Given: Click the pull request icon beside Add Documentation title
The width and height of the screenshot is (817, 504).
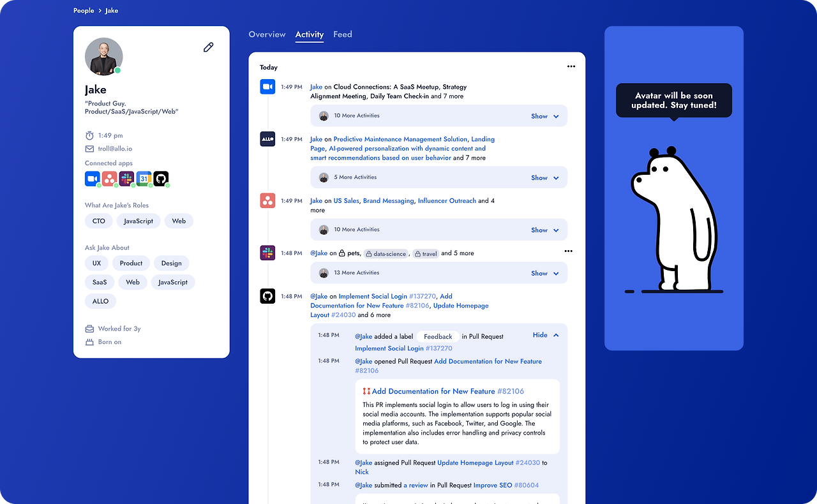Looking at the screenshot, I should (x=366, y=392).
